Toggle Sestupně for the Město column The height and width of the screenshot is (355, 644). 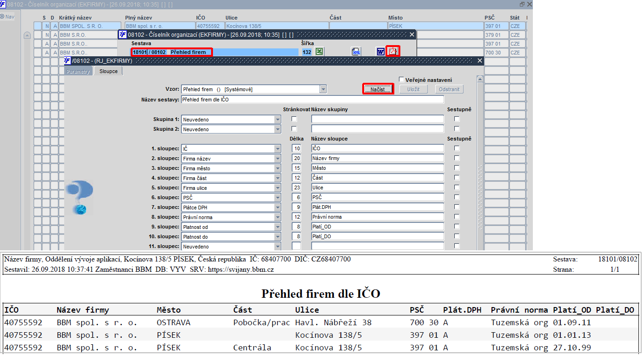click(457, 168)
